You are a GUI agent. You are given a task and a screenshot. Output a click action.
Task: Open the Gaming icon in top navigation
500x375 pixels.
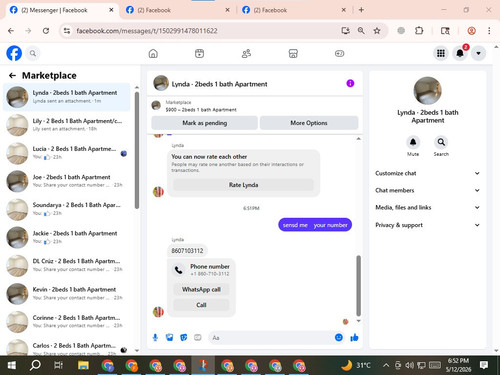point(339,54)
